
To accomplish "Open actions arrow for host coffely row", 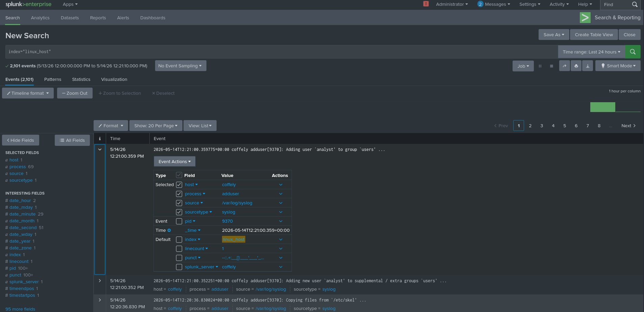I will (x=281, y=185).
